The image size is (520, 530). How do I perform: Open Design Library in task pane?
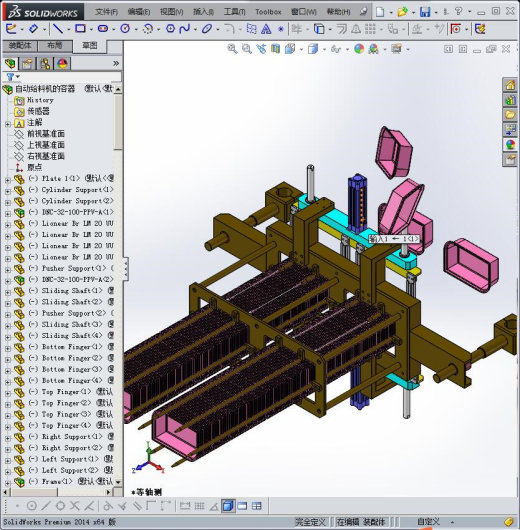(x=510, y=99)
